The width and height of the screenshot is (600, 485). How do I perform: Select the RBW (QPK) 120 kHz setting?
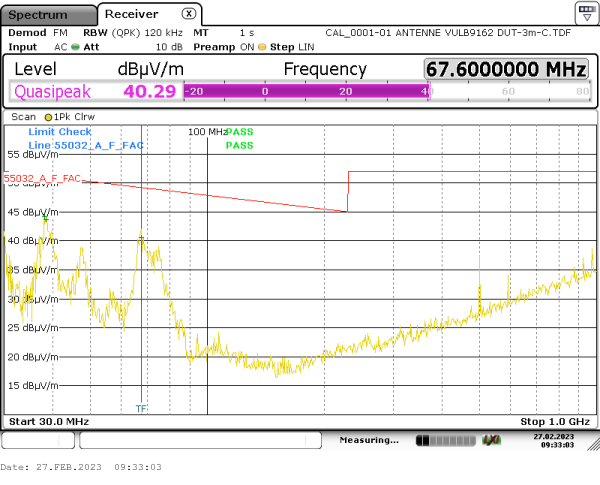pyautogui.click(x=133, y=33)
